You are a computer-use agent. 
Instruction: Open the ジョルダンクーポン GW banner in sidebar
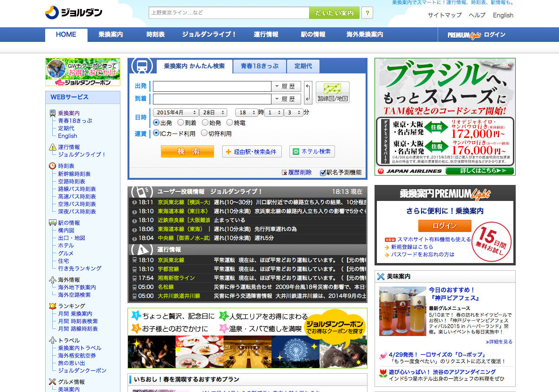coord(83,72)
